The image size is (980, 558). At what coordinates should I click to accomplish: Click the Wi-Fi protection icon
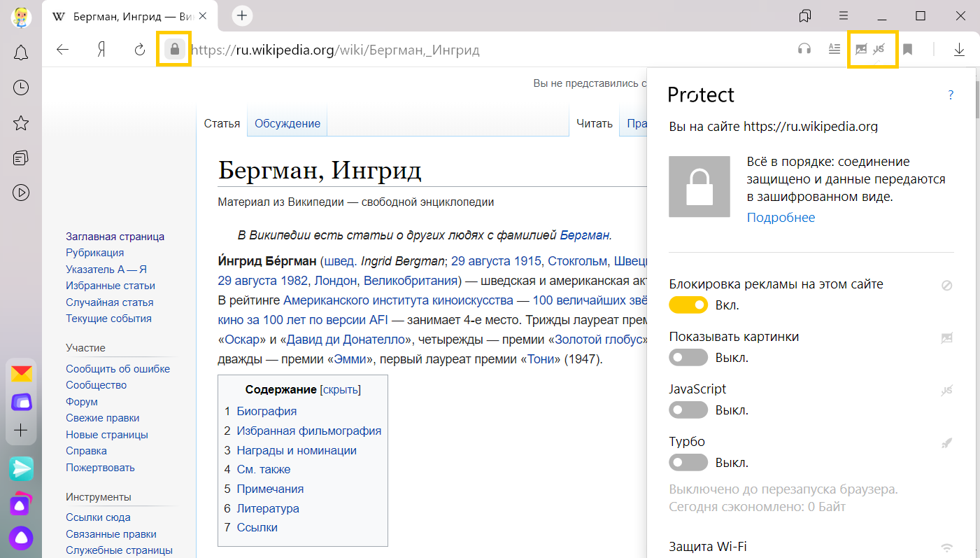947,547
